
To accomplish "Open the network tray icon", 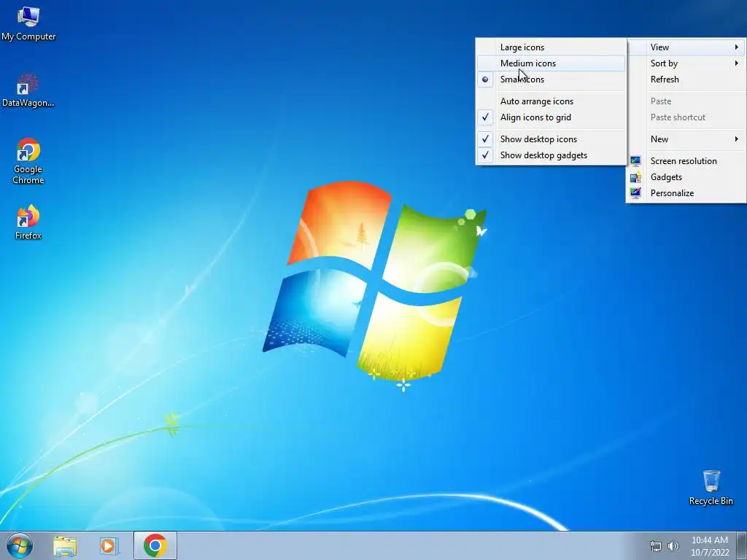I will (x=656, y=546).
